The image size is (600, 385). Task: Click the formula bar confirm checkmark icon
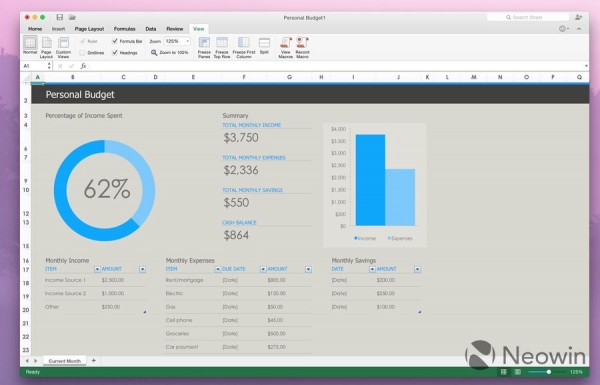click(x=72, y=66)
